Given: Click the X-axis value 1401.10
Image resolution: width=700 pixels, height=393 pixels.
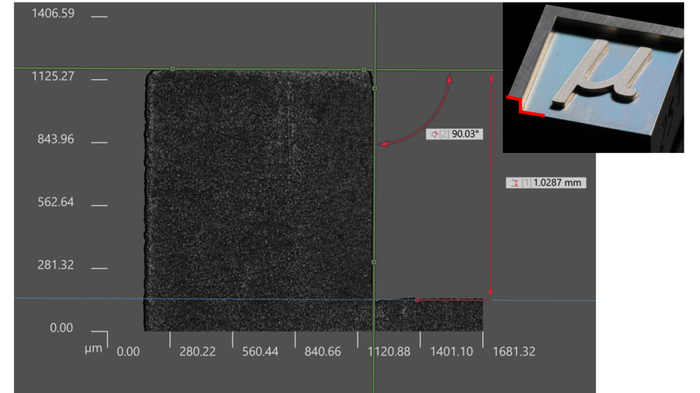Looking at the screenshot, I should (x=451, y=351).
